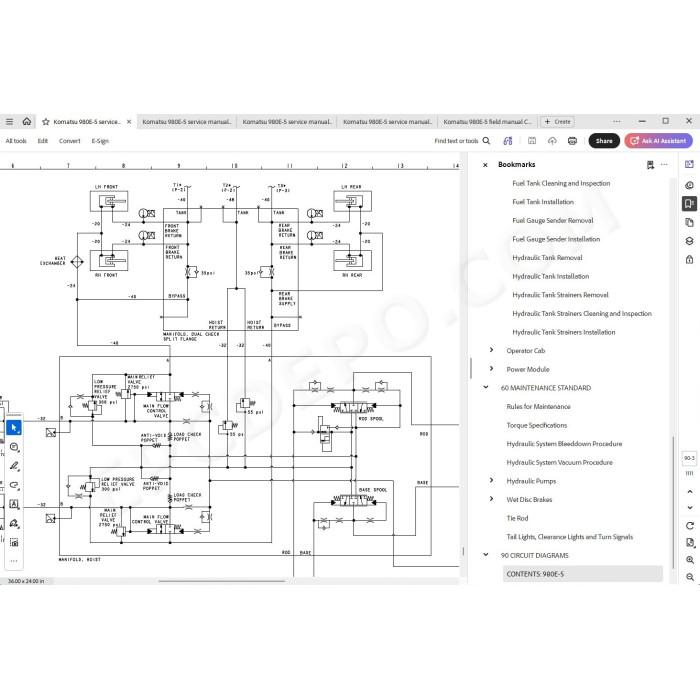This screenshot has width=700, height=700.
Task: Expand the Hydraulic Pumps bookmark
Action: pos(492,480)
